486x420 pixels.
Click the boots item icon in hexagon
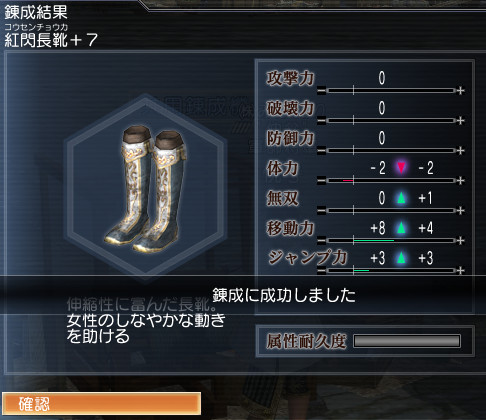pyautogui.click(x=146, y=189)
